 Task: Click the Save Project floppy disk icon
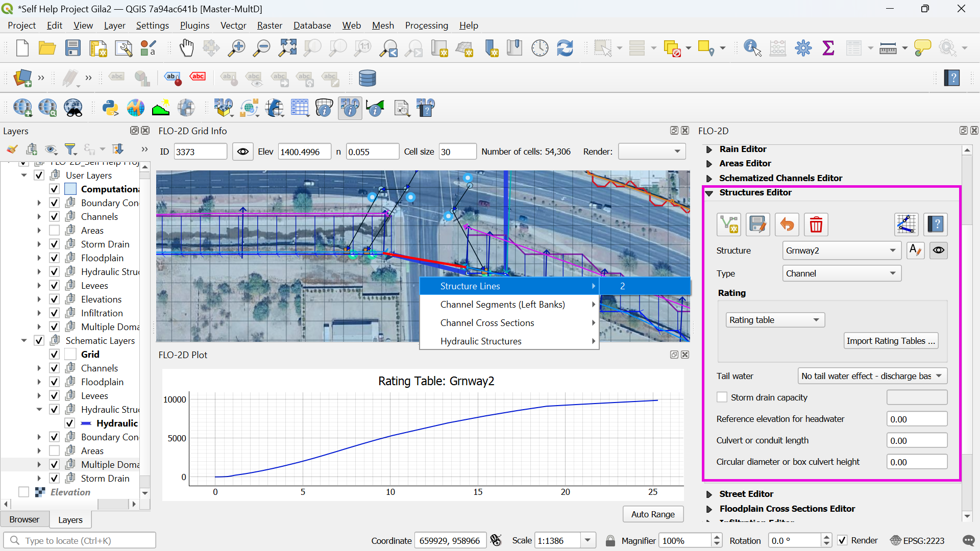pyautogui.click(x=73, y=48)
